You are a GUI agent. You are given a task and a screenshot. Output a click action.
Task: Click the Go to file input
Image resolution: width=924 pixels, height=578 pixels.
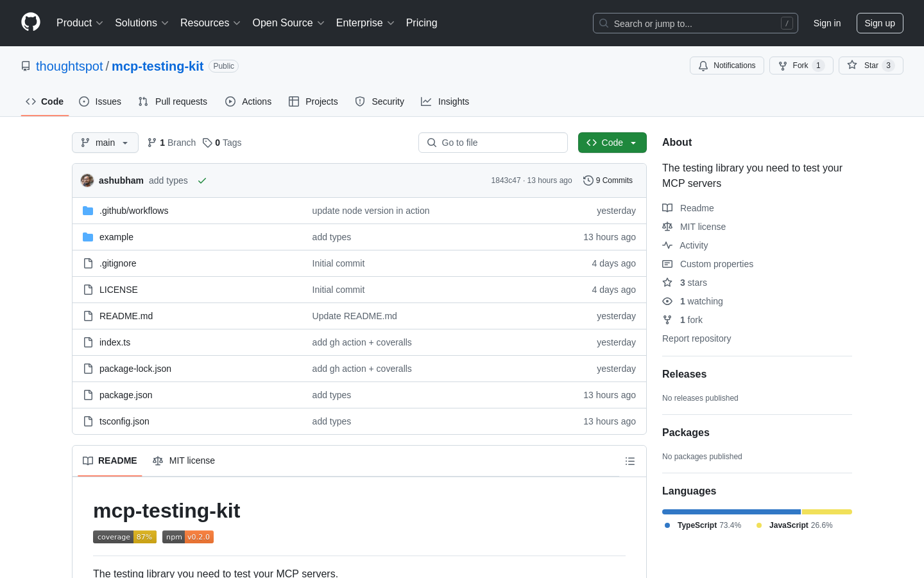493,143
